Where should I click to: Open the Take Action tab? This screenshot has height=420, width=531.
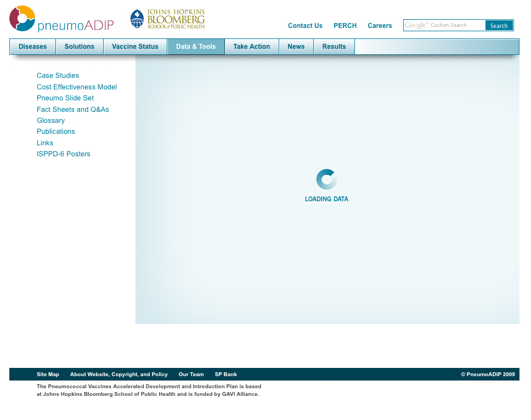coord(251,47)
